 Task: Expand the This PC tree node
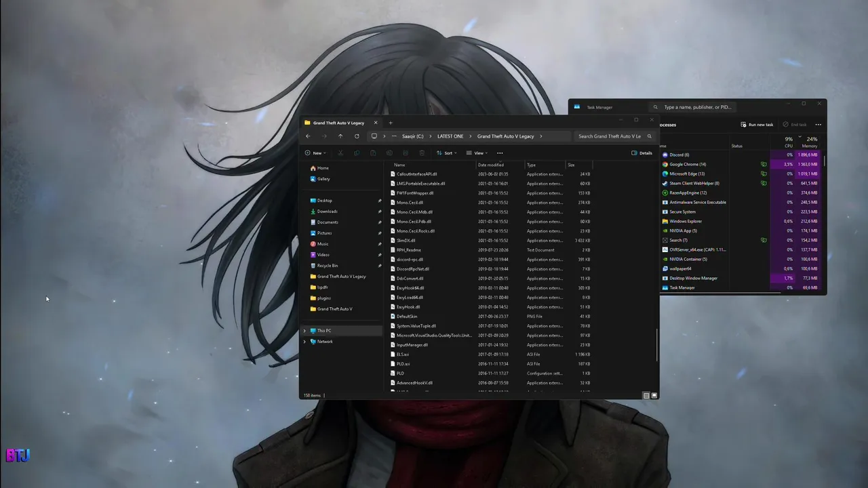304,331
